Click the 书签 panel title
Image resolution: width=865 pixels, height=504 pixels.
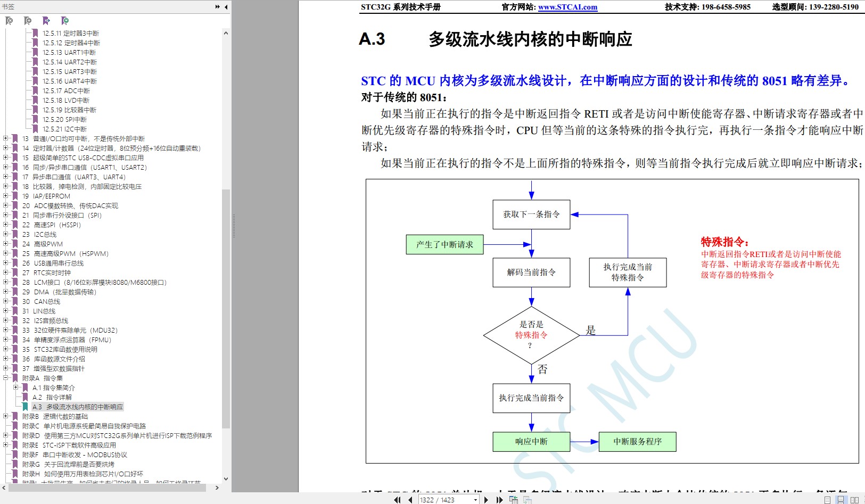click(8, 7)
